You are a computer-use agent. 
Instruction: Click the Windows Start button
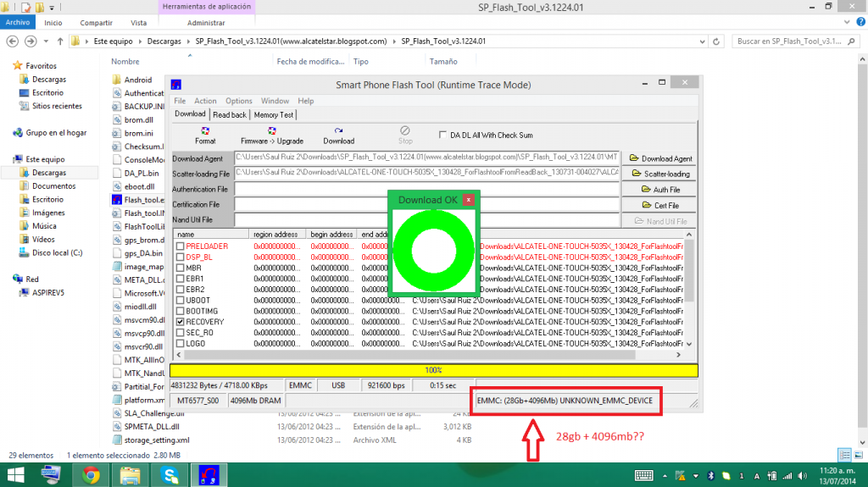tap(14, 474)
